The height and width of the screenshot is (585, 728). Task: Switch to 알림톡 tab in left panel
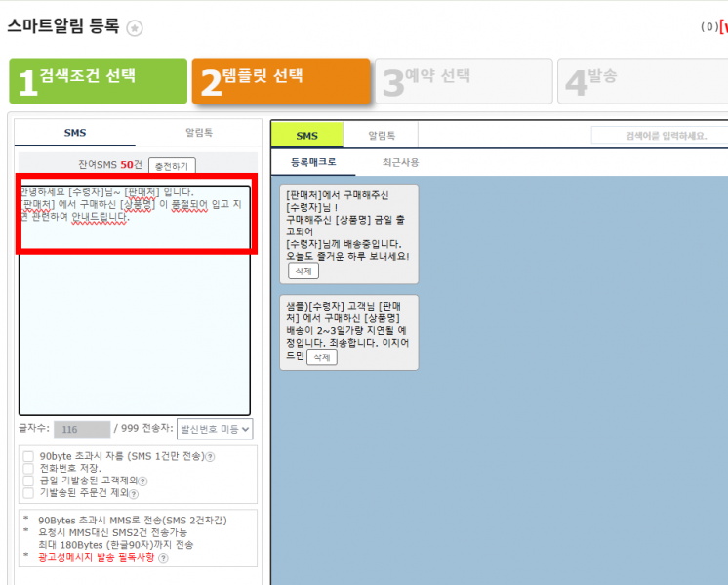(199, 132)
